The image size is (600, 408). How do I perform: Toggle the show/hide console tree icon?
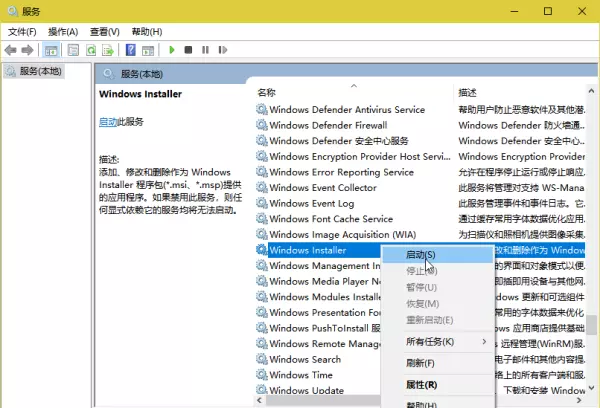(51, 50)
